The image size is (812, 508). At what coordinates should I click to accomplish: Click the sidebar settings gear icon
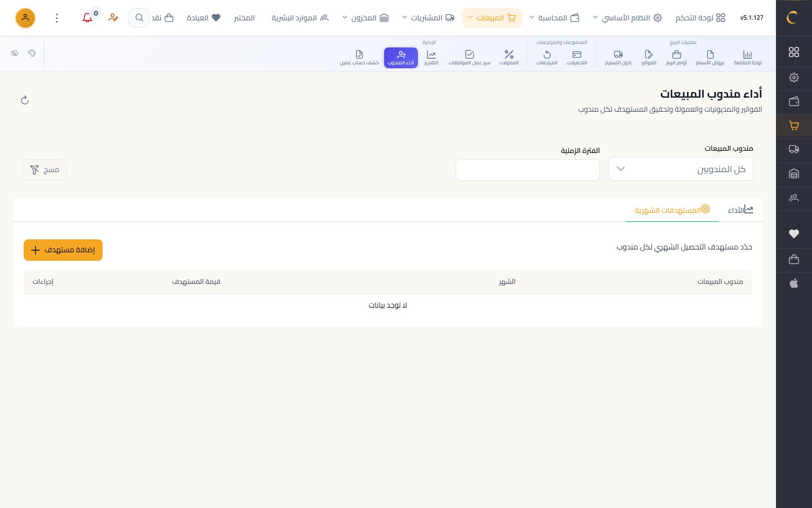pyautogui.click(x=794, y=77)
